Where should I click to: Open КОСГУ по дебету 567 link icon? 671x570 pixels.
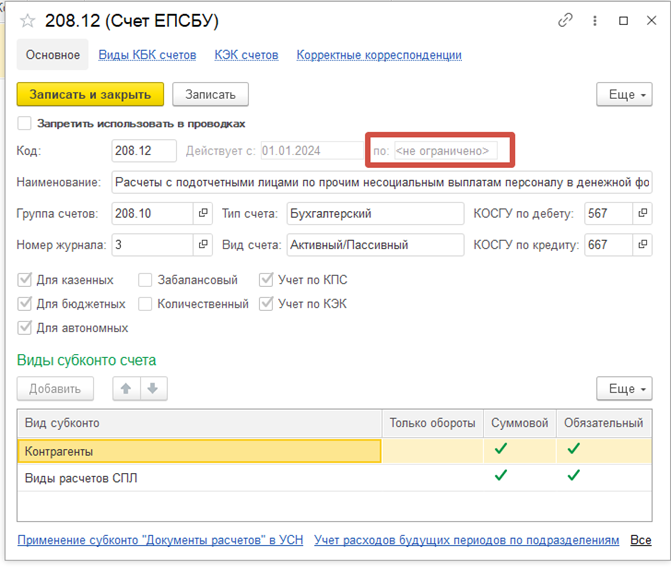(642, 213)
